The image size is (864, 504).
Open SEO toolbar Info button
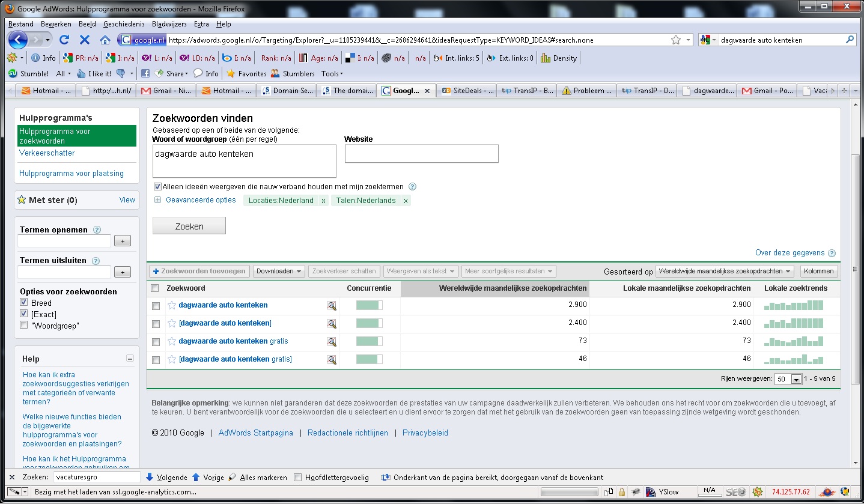(43, 58)
